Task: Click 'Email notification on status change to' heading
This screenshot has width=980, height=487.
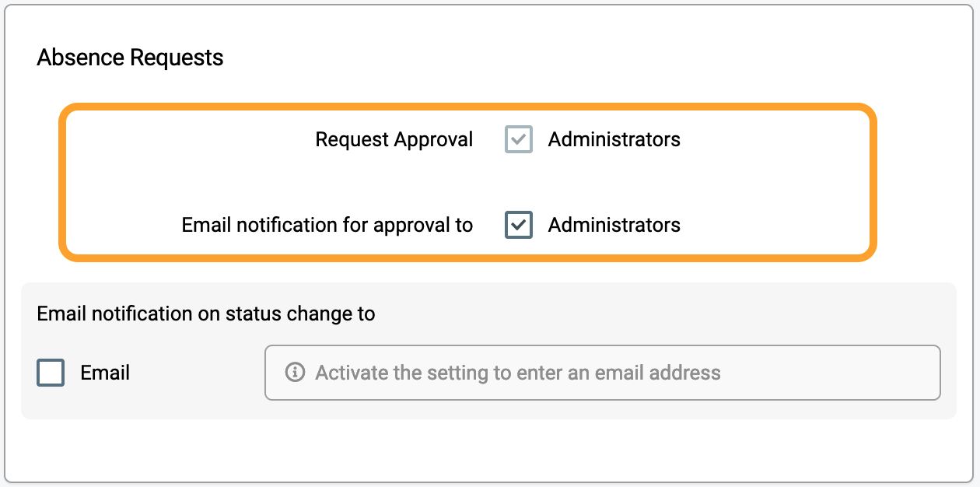Action: coord(206,314)
